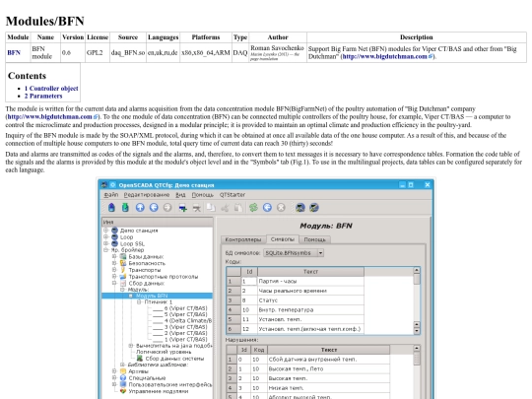
Task: Click the Архивы icon in tree
Action: pos(123,371)
